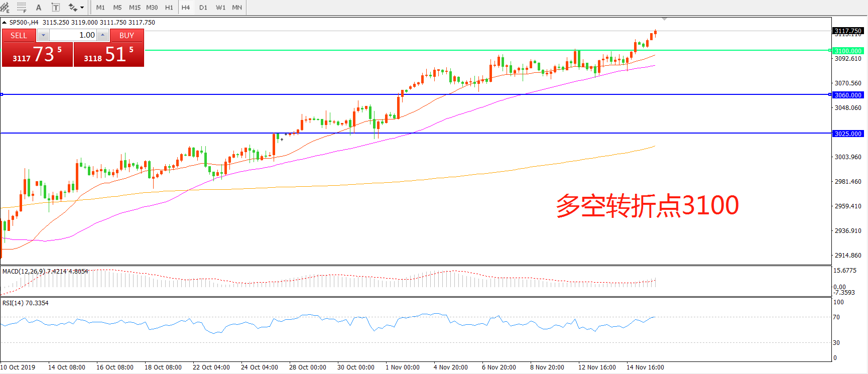Switch to H1 timeframe
868x374 pixels.
click(x=169, y=8)
